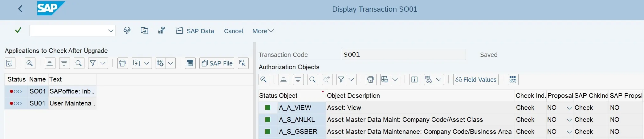Click the SAP Data toolbar item
This screenshot has width=644, height=139.
(195, 31)
